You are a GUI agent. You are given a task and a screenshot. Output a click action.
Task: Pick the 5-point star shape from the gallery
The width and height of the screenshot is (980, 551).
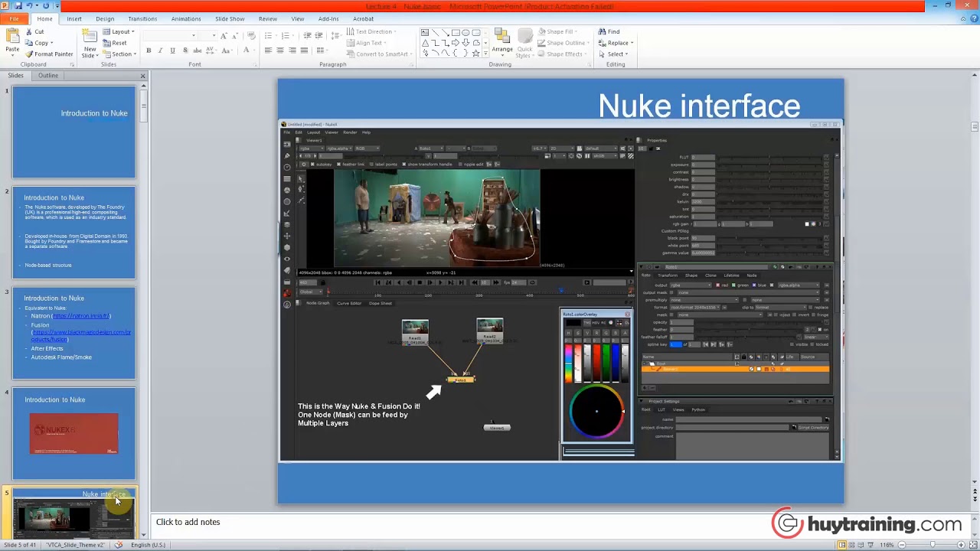click(475, 54)
